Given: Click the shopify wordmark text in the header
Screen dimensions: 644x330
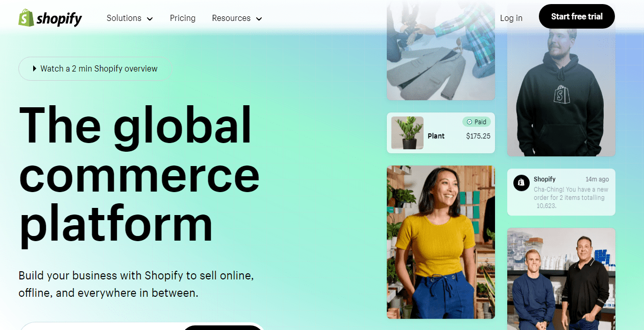Looking at the screenshot, I should pos(59,19).
